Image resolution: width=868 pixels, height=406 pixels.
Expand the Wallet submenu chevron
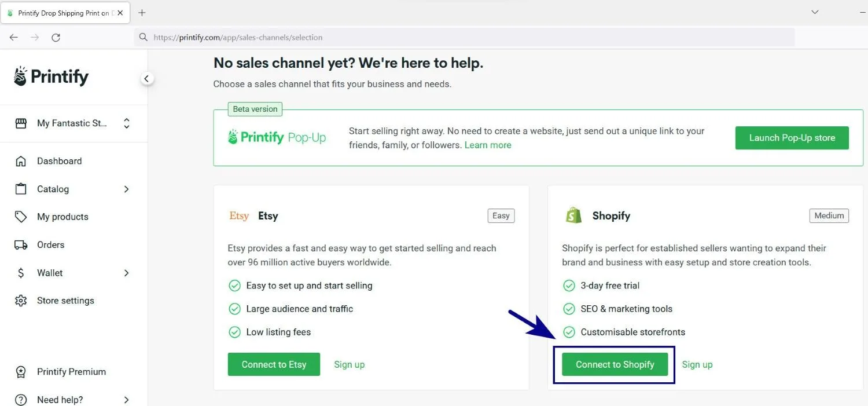click(x=126, y=273)
